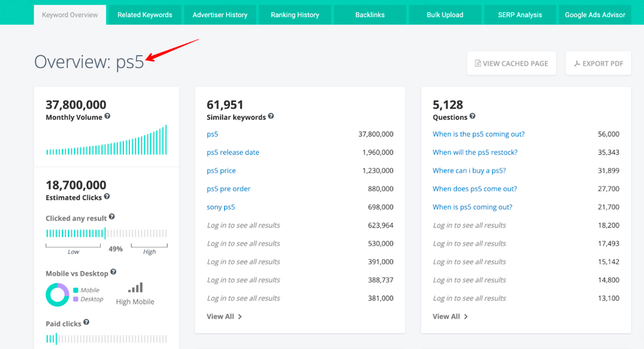644x349 pixels.
Task: Click the Monthly Volume trend bar chart
Action: 106,140
